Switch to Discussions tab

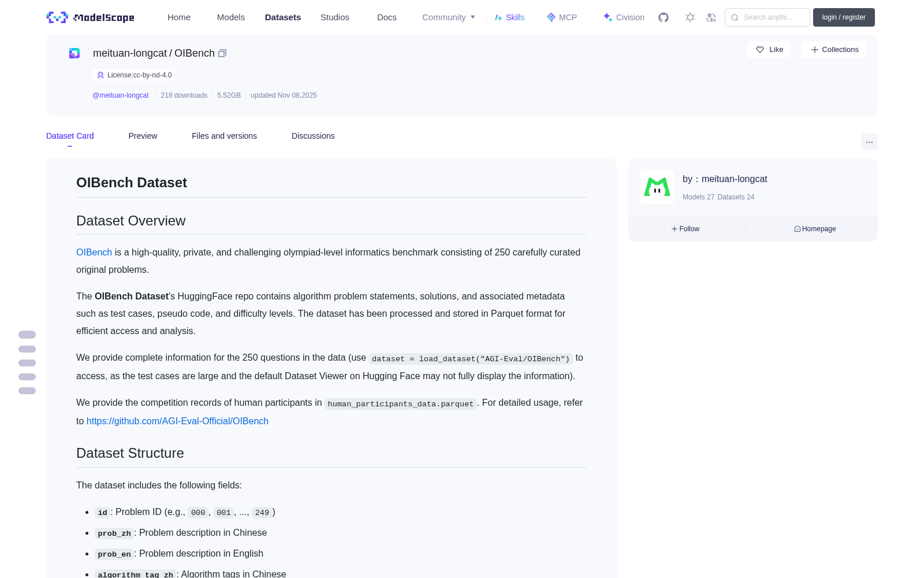coord(313,136)
